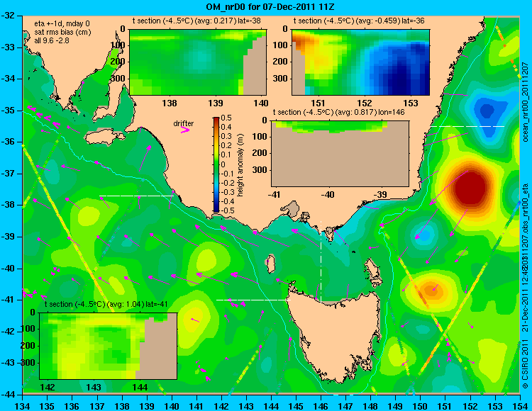Click the dark red eddy near 152E, 37.5S
The height and width of the screenshot is (411, 532).
click(x=471, y=187)
